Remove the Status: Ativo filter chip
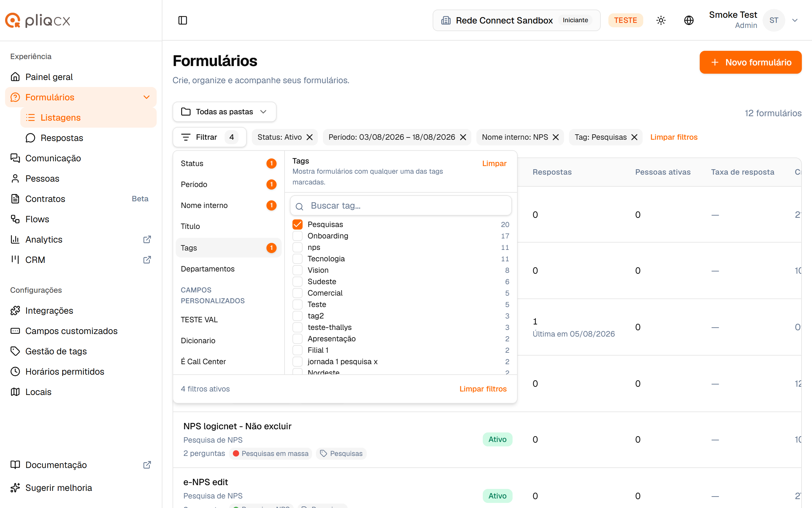The image size is (812, 508). click(310, 137)
